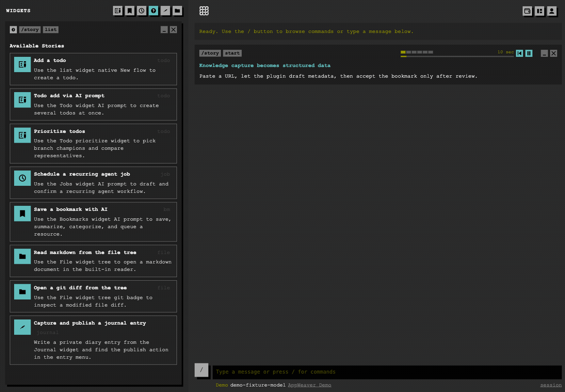Select the 'Prioritize todos' story title
This screenshot has width=565, height=392.
click(59, 131)
